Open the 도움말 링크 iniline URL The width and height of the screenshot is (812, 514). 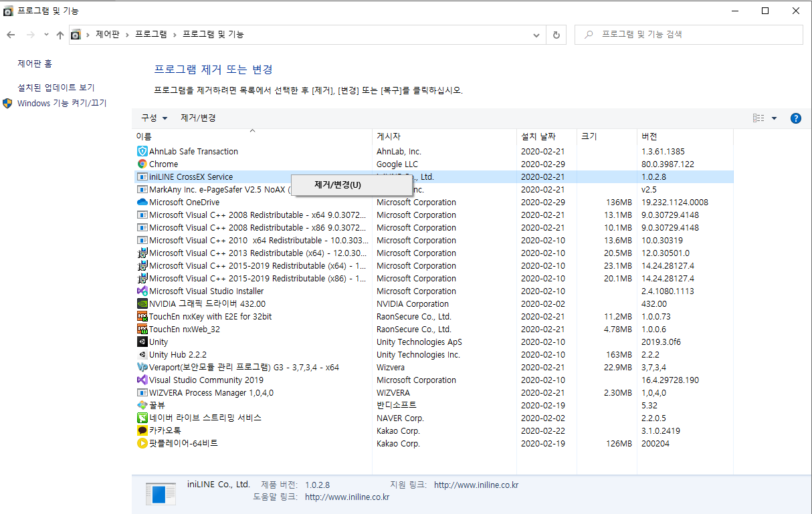(347, 497)
